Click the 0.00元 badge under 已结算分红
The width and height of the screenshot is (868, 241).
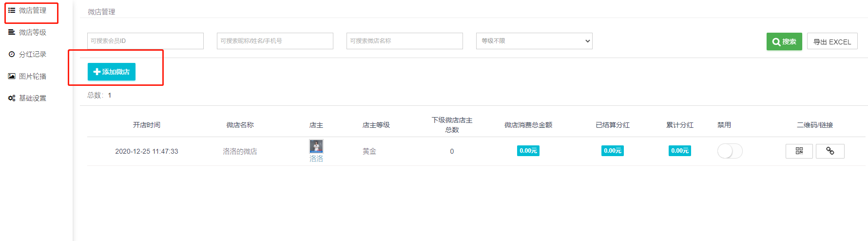tap(613, 151)
